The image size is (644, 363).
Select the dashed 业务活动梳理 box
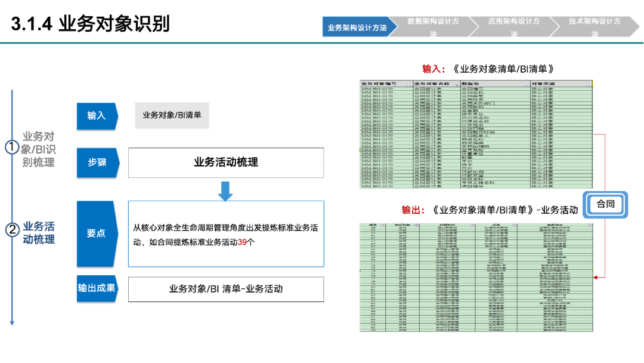pos(226,162)
